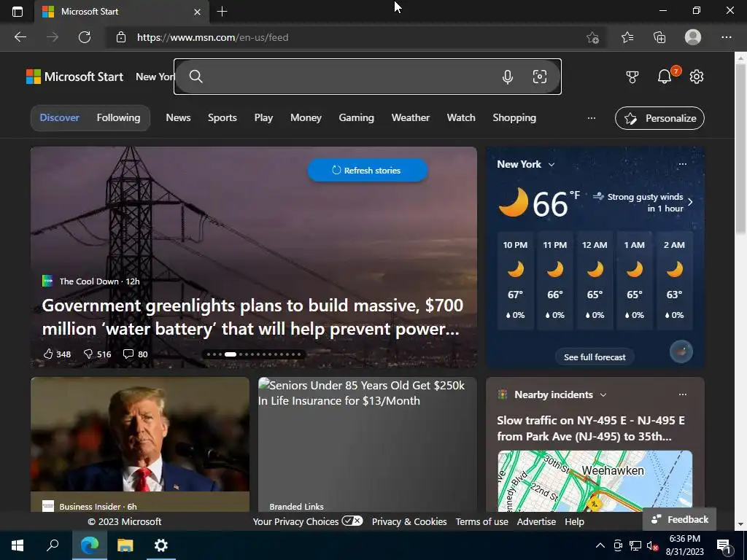
Task: Click the Personalize button
Action: (659, 118)
